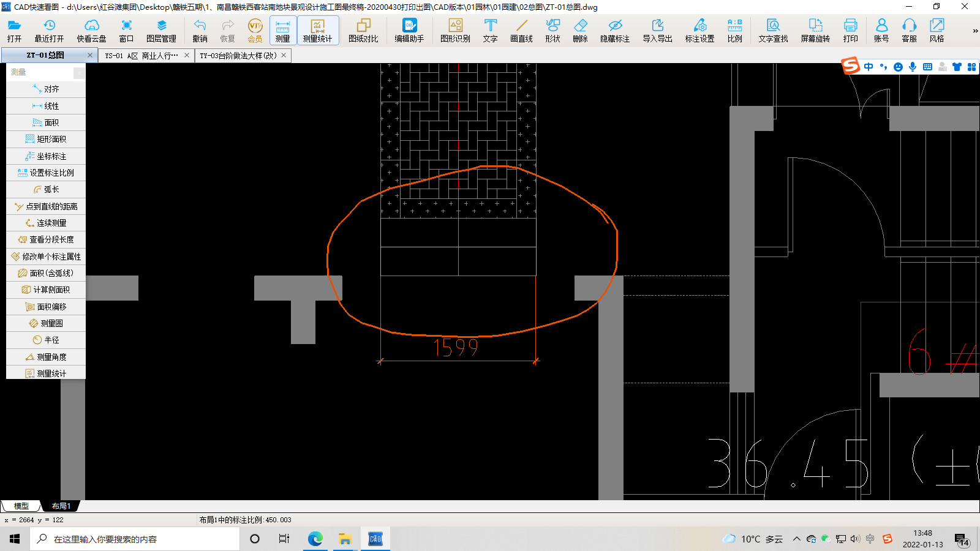Set drawing scale with 比例

click(734, 30)
